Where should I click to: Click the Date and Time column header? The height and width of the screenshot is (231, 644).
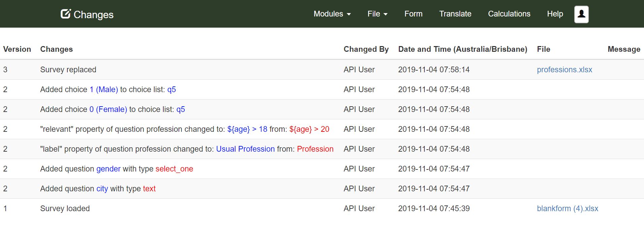(x=462, y=49)
